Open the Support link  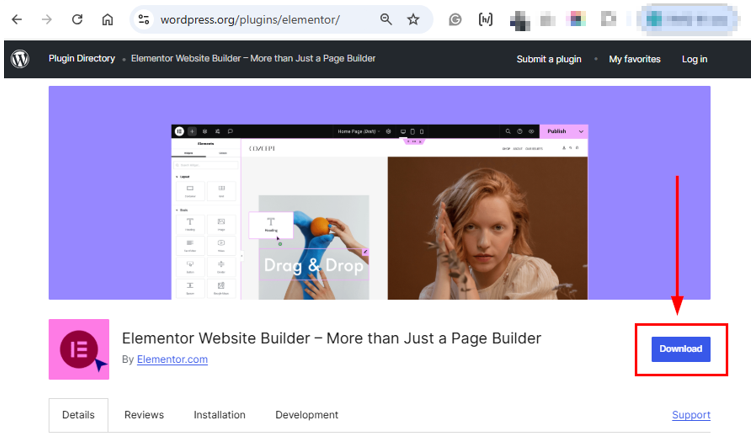pyautogui.click(x=691, y=415)
